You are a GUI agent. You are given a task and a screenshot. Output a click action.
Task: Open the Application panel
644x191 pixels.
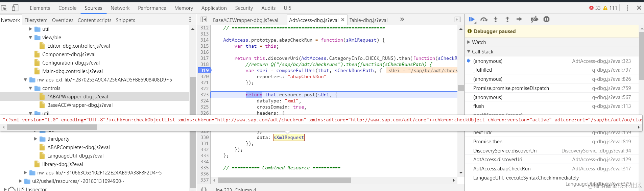[214, 8]
